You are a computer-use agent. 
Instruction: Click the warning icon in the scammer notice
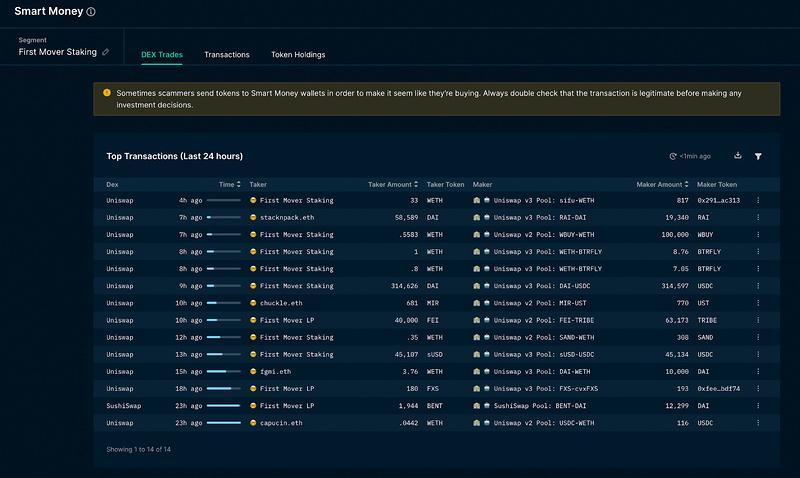[x=107, y=93]
